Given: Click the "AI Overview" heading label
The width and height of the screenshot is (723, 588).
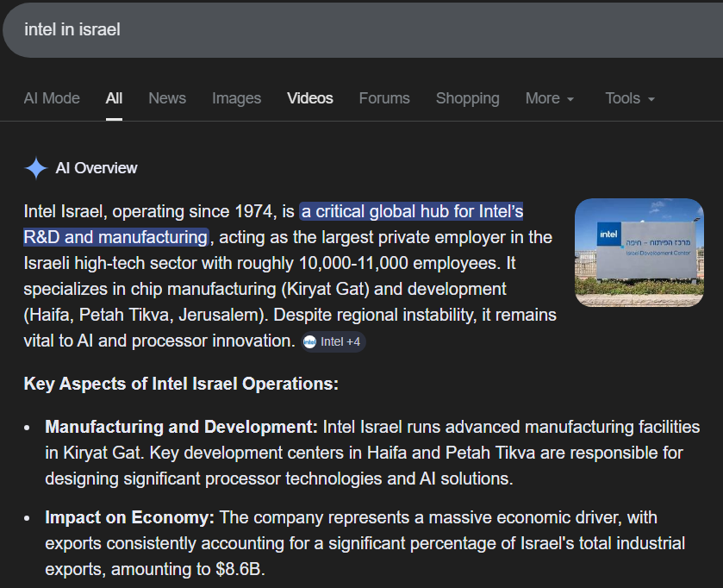Looking at the screenshot, I should 97,168.
